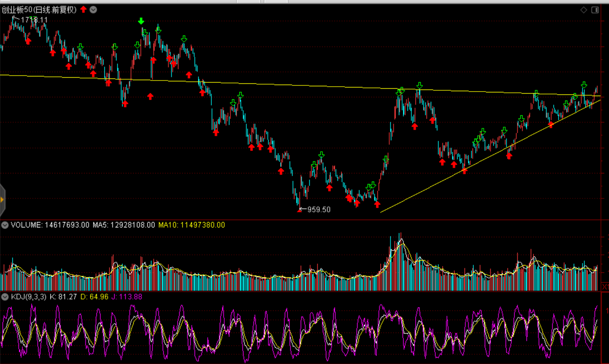This screenshot has height=364, width=609.
Task: Click the 1718.11 high price label
Action: coord(34,20)
